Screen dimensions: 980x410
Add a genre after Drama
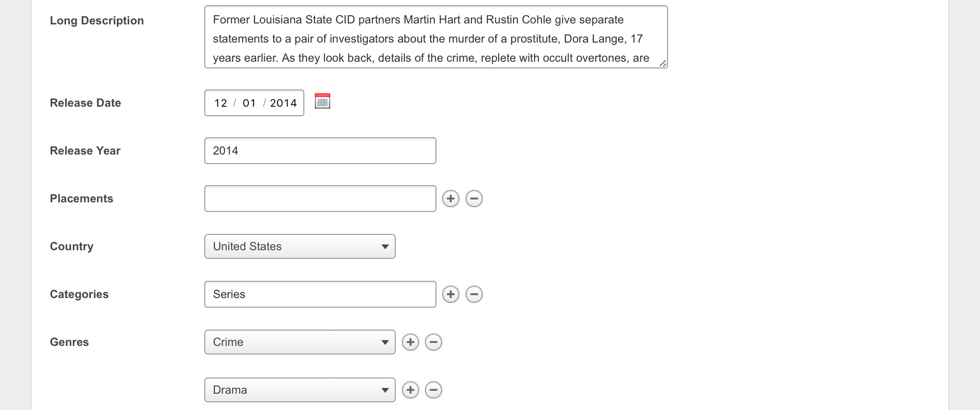pyautogui.click(x=410, y=390)
